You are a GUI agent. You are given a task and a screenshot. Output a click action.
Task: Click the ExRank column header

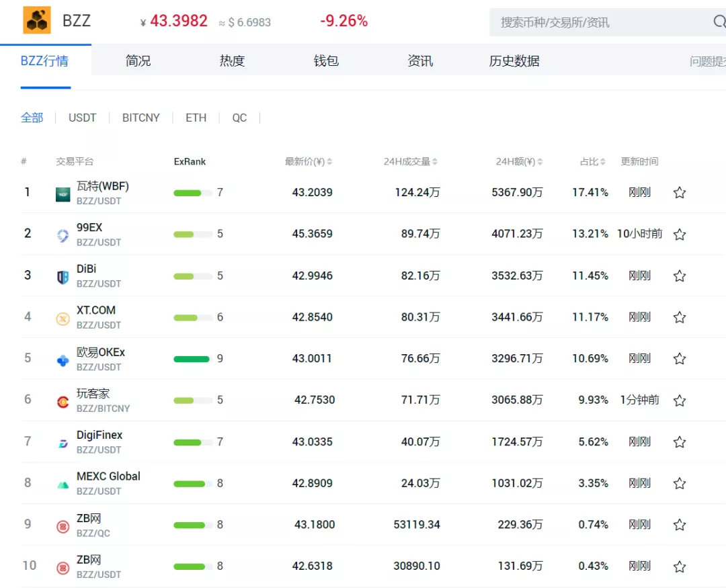coord(190,161)
